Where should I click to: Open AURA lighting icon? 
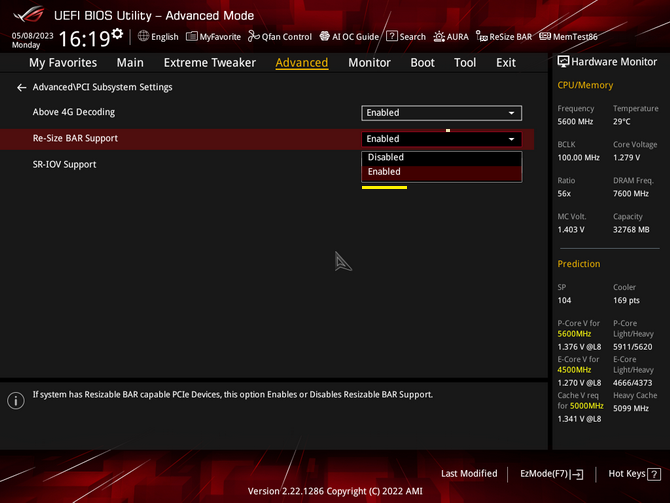point(439,37)
